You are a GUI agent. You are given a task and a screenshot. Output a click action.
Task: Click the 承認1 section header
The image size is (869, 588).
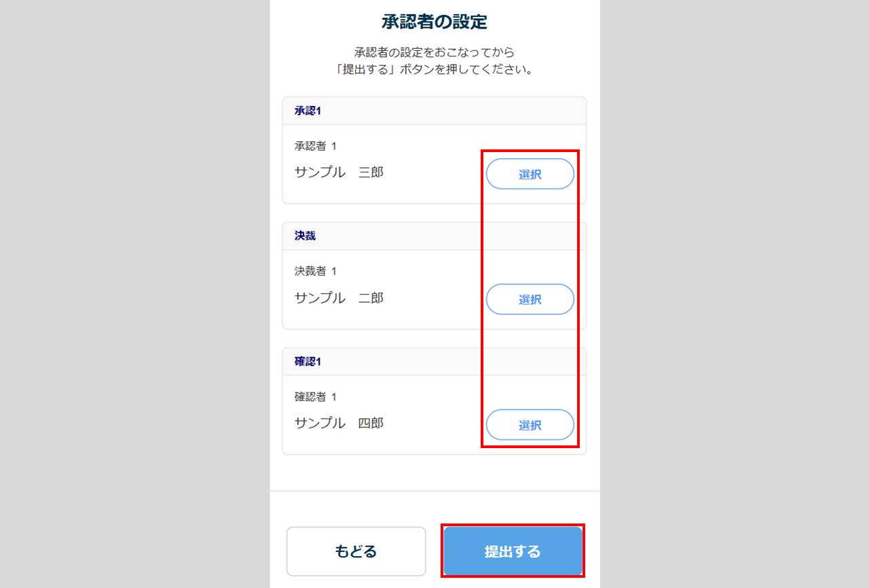[x=308, y=111]
